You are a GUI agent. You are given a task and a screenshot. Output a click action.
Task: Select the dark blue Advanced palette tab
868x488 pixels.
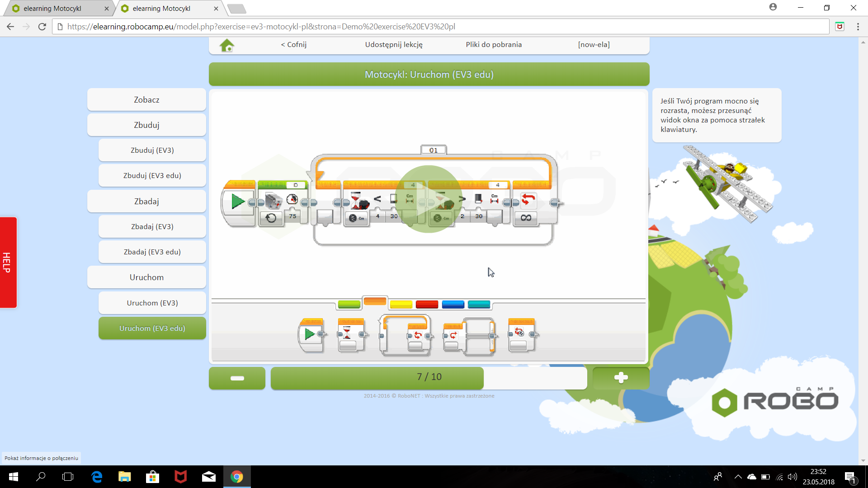click(453, 305)
